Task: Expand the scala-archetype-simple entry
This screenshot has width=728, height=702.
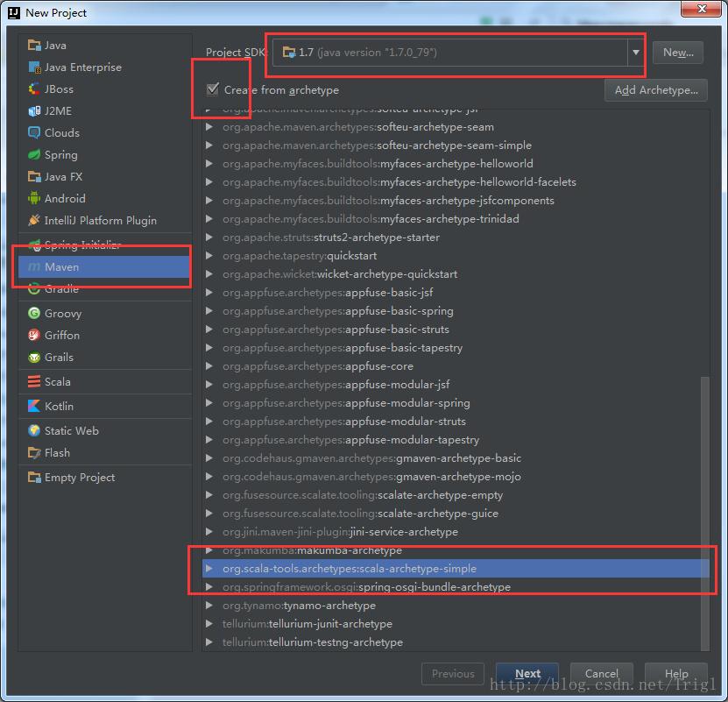Action: pyautogui.click(x=209, y=568)
